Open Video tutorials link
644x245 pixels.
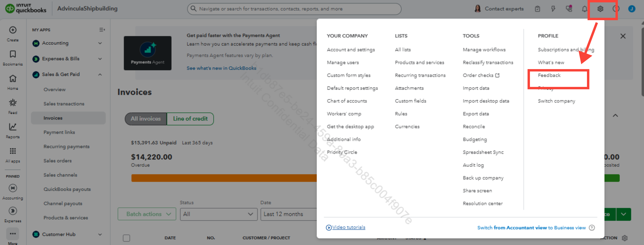[348, 227]
